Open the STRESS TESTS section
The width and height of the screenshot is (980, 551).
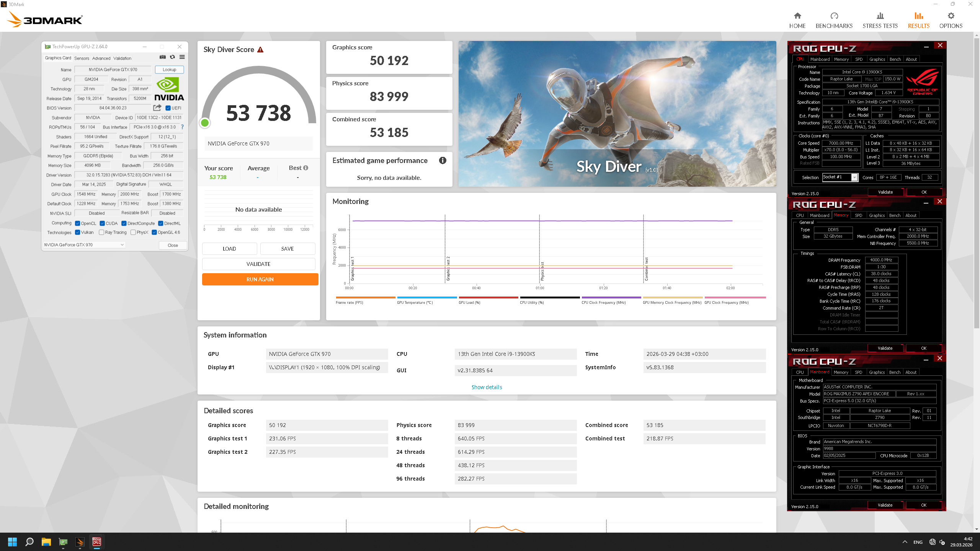click(x=880, y=20)
